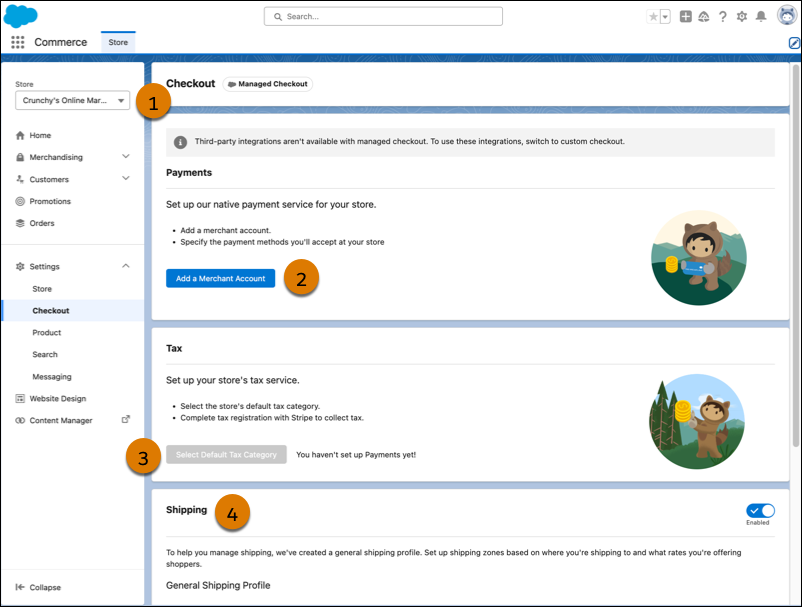This screenshot has height=607, width=802.
Task: Select the Checkout settings item
Action: pyautogui.click(x=73, y=310)
